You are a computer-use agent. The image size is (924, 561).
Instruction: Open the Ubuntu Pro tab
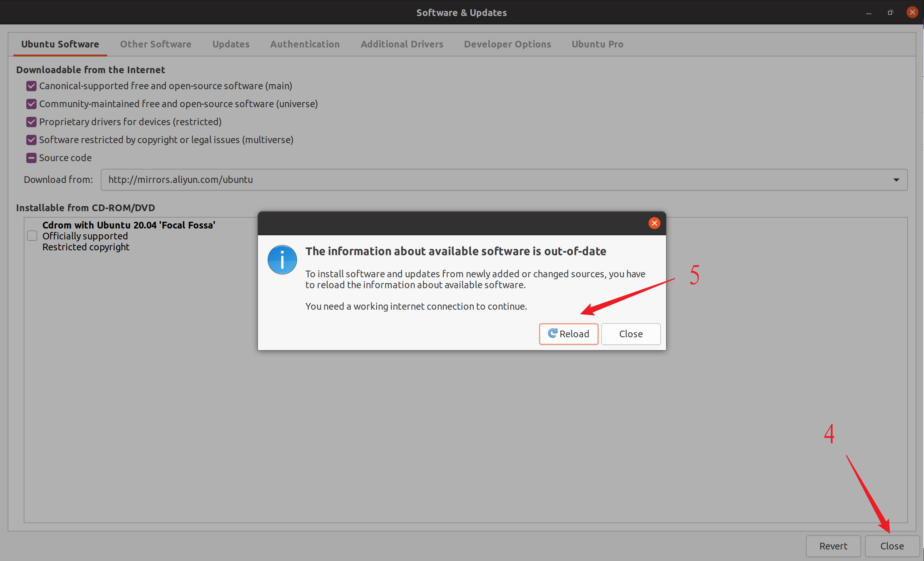[x=598, y=44]
